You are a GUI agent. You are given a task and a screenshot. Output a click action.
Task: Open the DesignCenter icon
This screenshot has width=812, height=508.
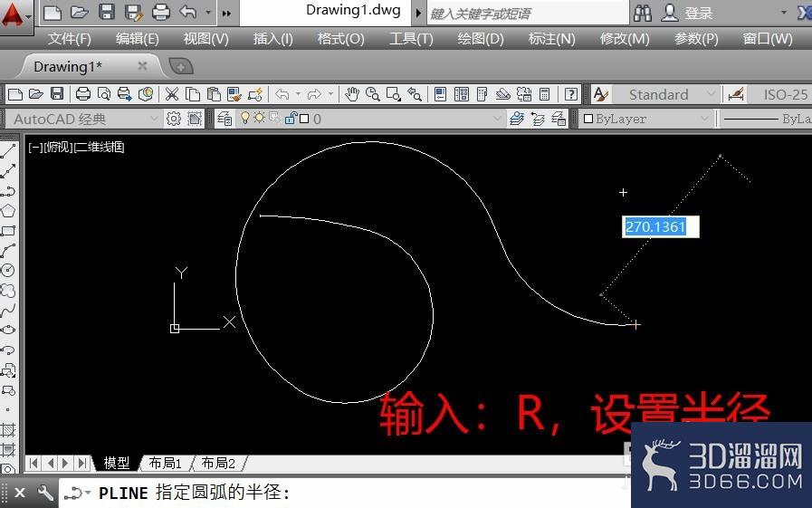point(462,94)
